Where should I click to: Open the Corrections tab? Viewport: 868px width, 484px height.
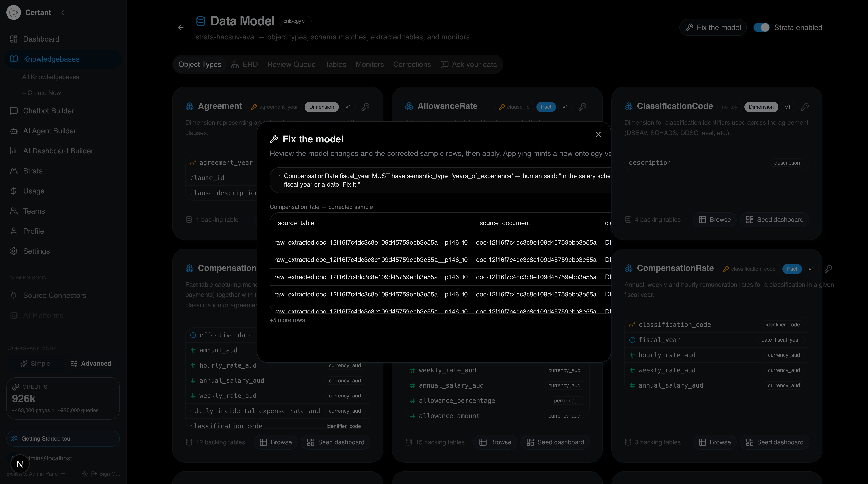pyautogui.click(x=412, y=64)
